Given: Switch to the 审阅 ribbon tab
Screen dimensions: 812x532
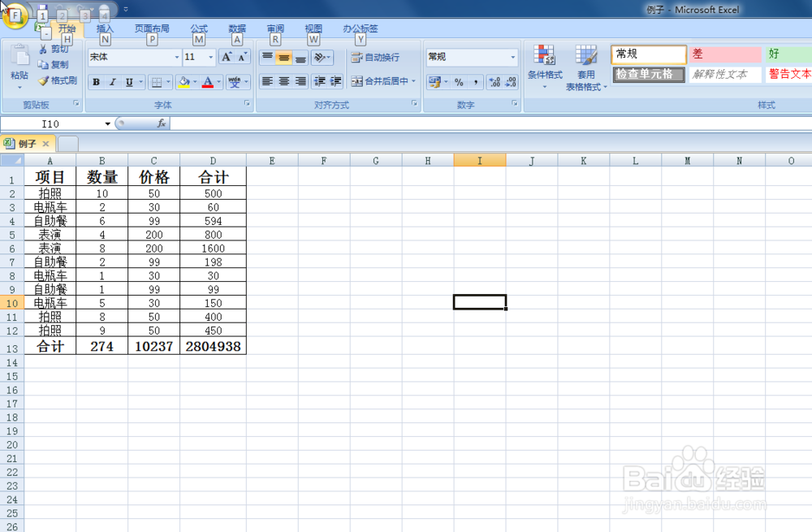Looking at the screenshot, I should tap(275, 29).
